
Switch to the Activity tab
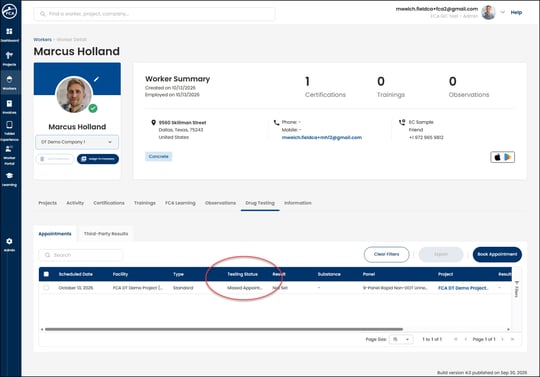(x=75, y=203)
